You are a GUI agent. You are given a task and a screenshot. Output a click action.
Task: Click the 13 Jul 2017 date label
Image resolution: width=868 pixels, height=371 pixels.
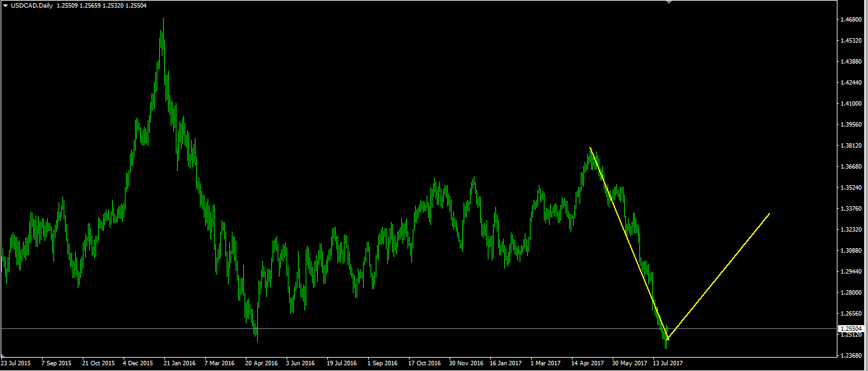(x=667, y=363)
